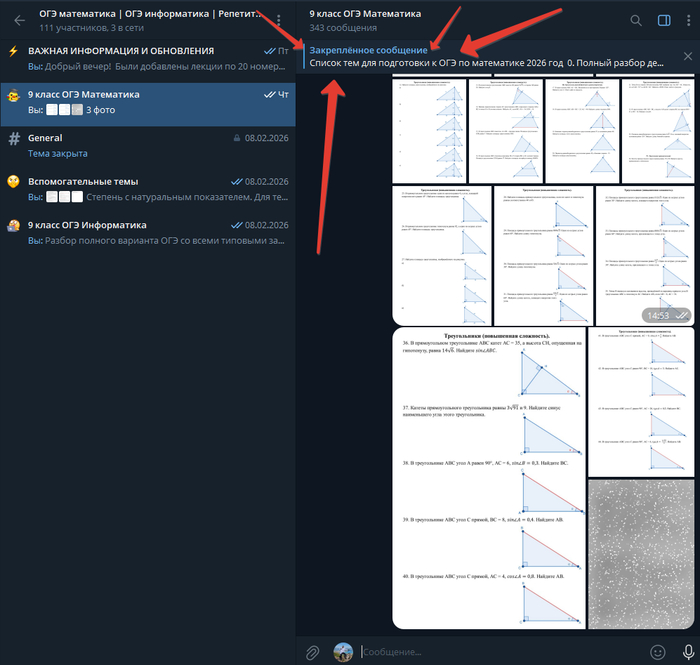Click the chat title 9 класс ОГЭ Математика
Viewport: 700px width, 665px height.
365,14
